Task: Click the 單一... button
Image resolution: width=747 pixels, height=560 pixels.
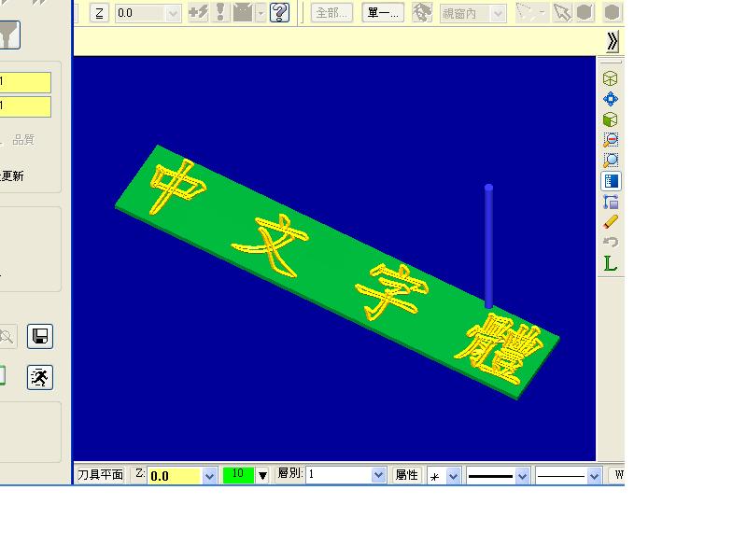Action: click(x=383, y=13)
